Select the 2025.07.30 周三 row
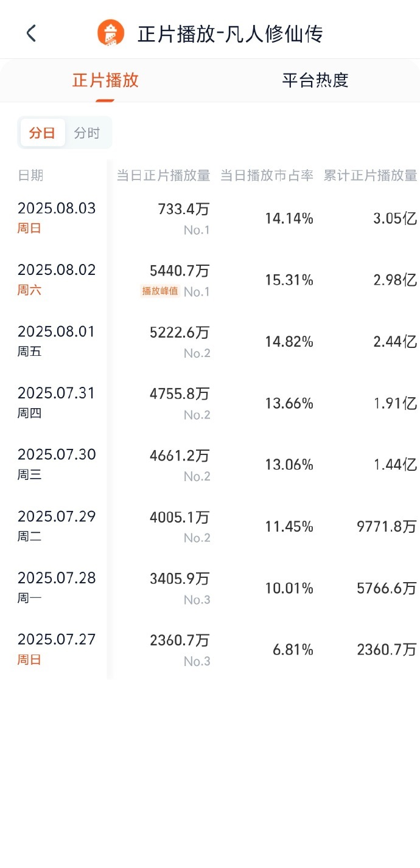420x868 pixels. 210,465
